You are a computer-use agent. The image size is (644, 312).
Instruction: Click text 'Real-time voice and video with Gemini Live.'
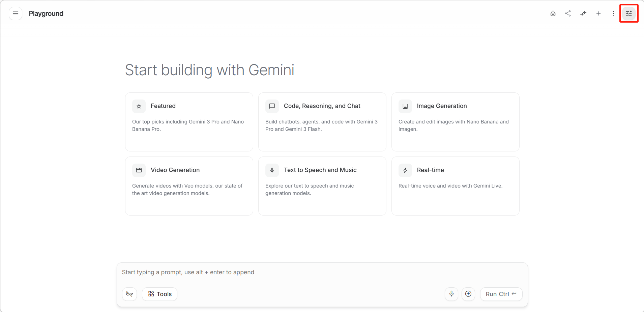tap(450, 186)
